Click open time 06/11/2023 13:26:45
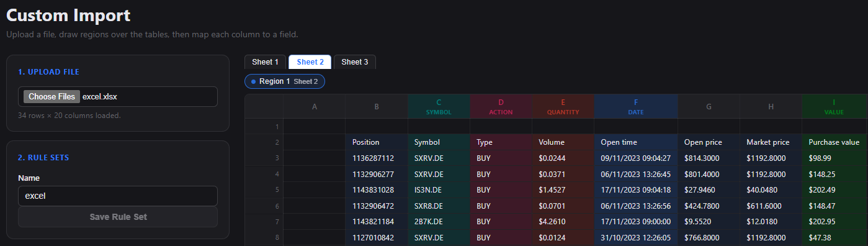This screenshot has height=246, width=868. [x=636, y=174]
